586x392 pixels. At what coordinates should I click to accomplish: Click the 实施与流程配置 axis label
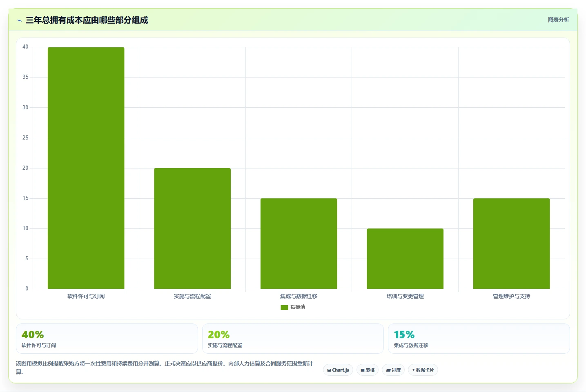coord(192,296)
